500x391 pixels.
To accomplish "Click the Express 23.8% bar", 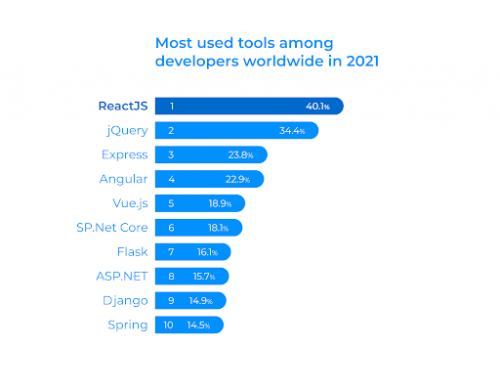I will 211,155.
